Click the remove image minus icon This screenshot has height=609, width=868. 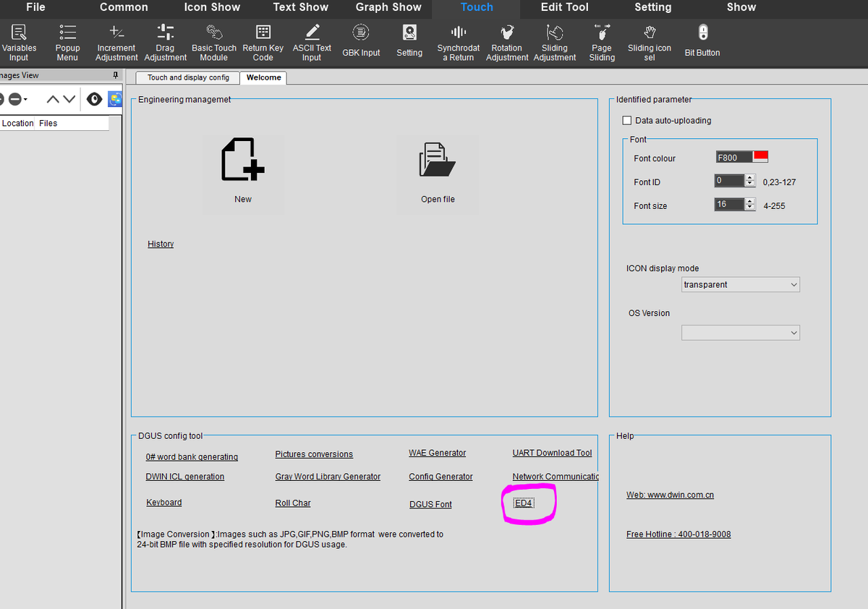coord(14,100)
